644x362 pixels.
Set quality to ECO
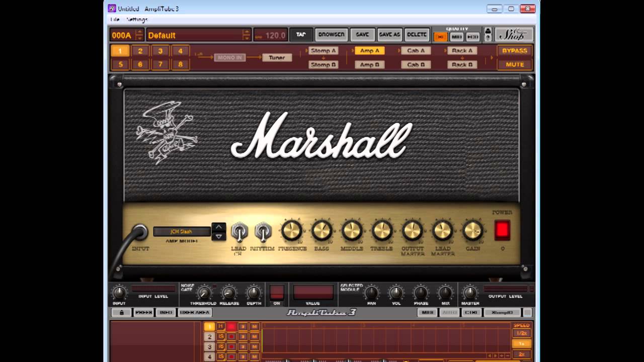coord(472,37)
